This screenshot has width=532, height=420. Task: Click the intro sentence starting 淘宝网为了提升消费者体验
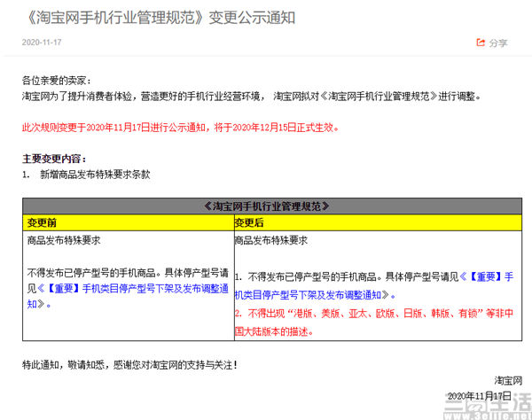tap(252, 97)
